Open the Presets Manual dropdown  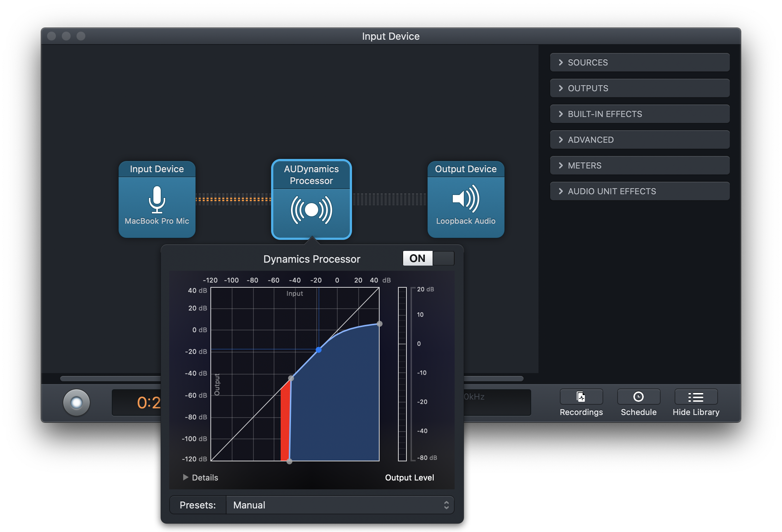(x=340, y=505)
